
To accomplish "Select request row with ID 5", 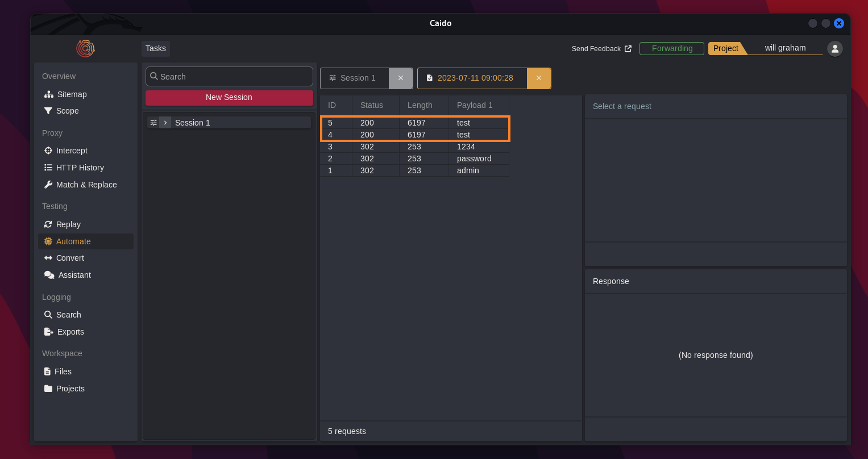I will [414, 123].
